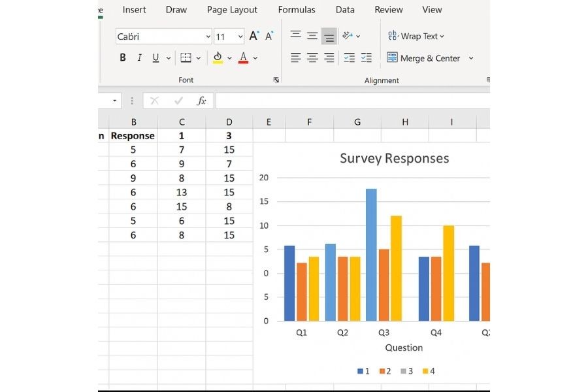588x392 pixels.
Task: Expand the Merge & Center dropdown arrow
Action: tap(471, 58)
